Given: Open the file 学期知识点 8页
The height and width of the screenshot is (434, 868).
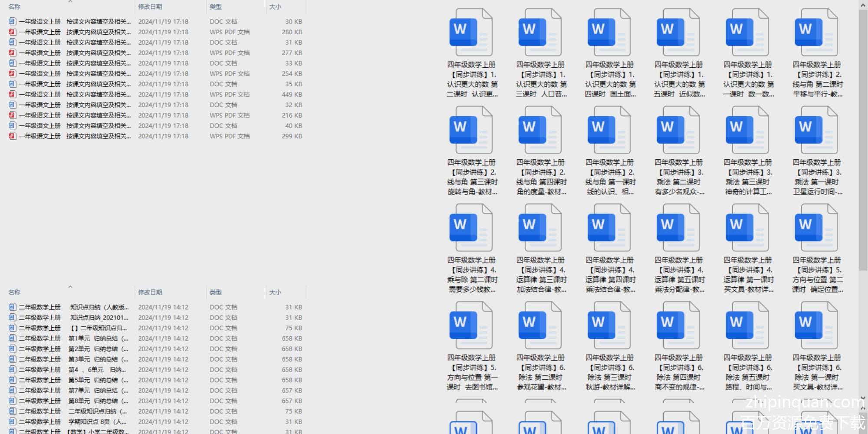Looking at the screenshot, I should [97, 422].
